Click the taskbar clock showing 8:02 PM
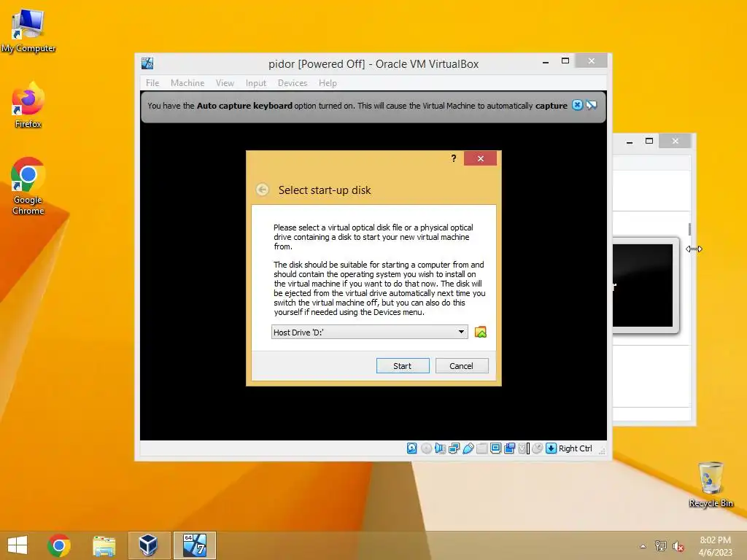This screenshot has width=747, height=560. (x=715, y=546)
